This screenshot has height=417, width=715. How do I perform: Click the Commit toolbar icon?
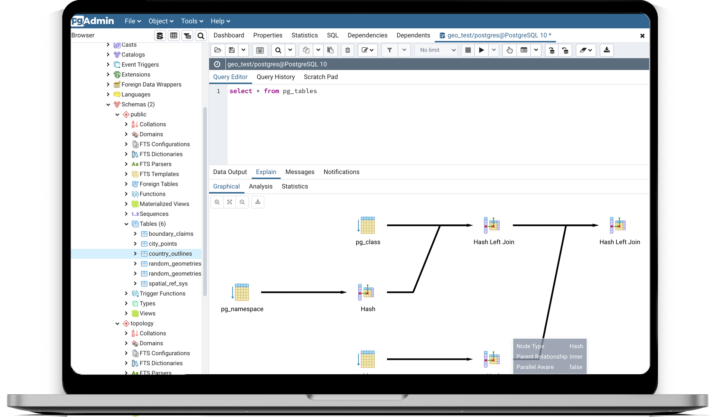tap(551, 50)
